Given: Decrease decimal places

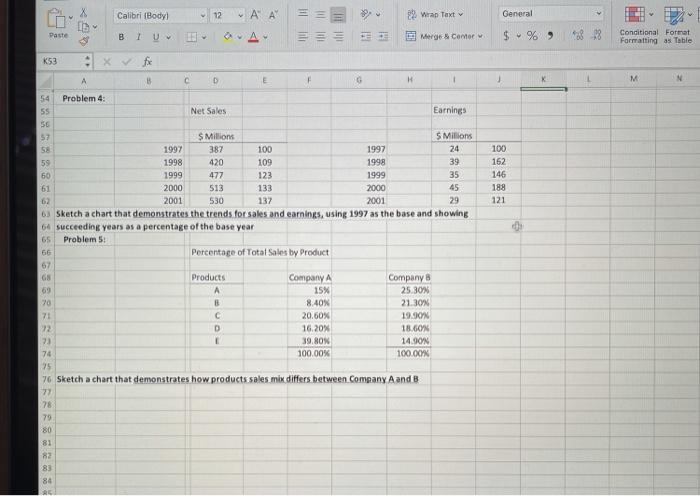Looking at the screenshot, I should point(596,35).
